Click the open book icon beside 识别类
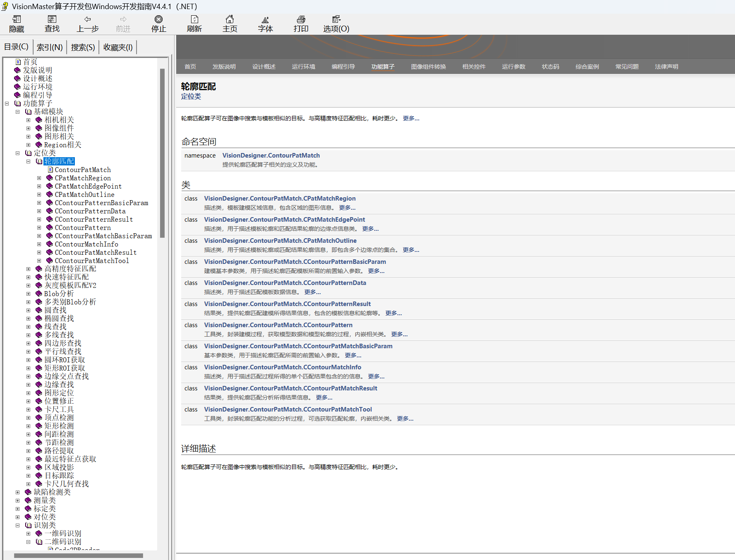 coord(29,525)
